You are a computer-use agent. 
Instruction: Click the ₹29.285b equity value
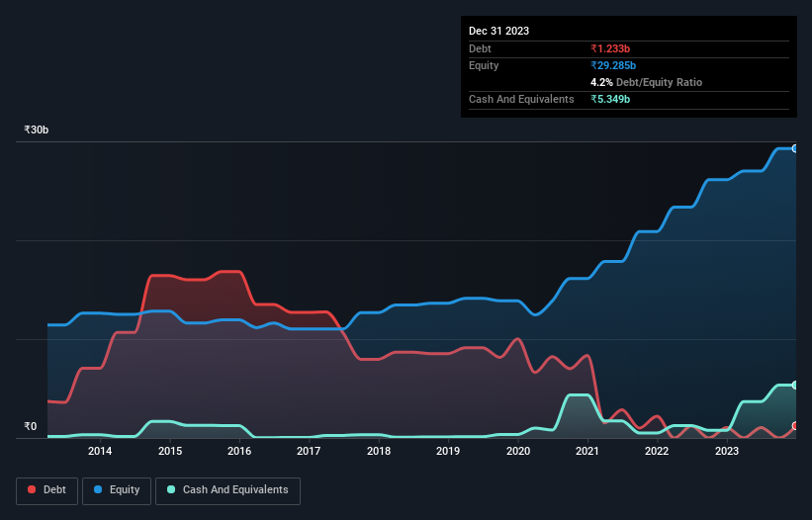pos(613,65)
